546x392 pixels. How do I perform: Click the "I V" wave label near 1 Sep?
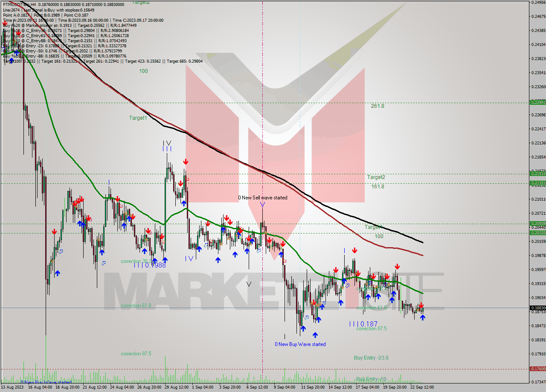(x=189, y=258)
